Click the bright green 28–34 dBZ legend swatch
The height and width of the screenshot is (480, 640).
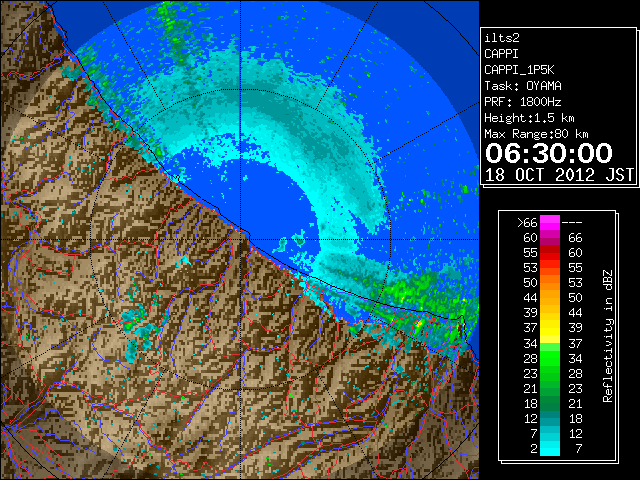click(550, 358)
